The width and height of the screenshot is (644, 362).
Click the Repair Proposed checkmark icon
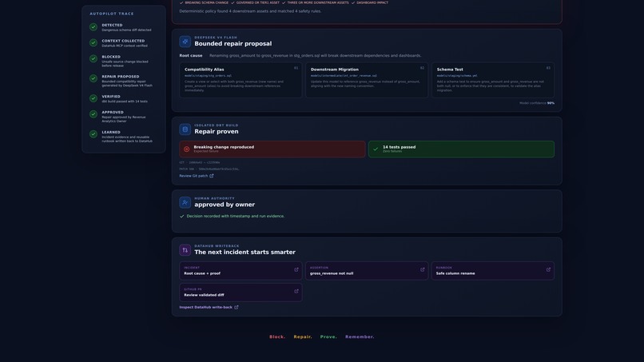click(93, 78)
